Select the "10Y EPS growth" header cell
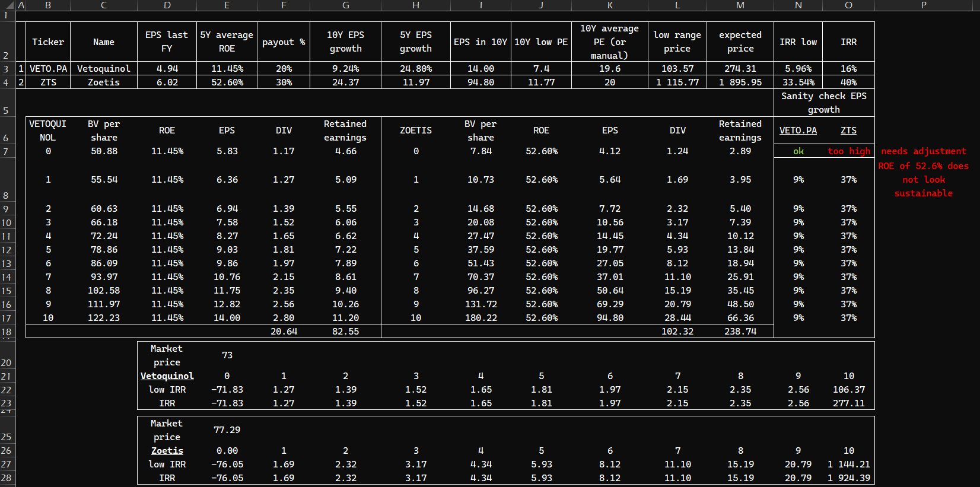The width and height of the screenshot is (980, 487). pos(345,42)
